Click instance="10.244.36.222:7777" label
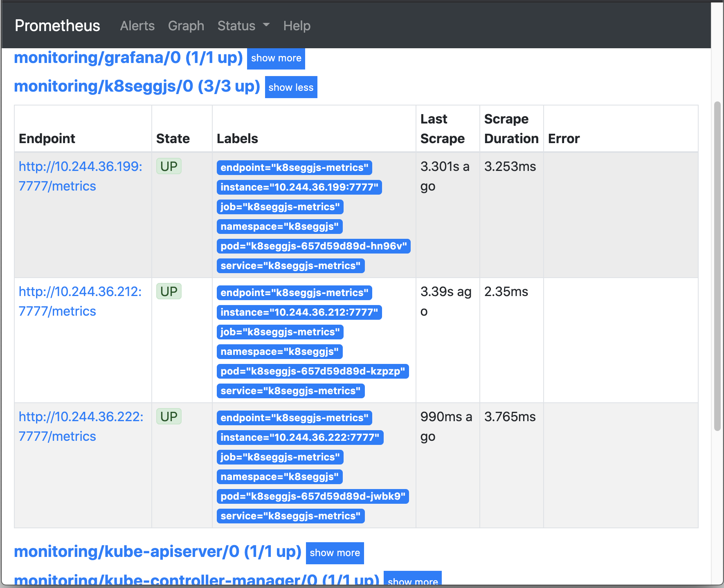This screenshot has height=588, width=724. pyautogui.click(x=300, y=438)
